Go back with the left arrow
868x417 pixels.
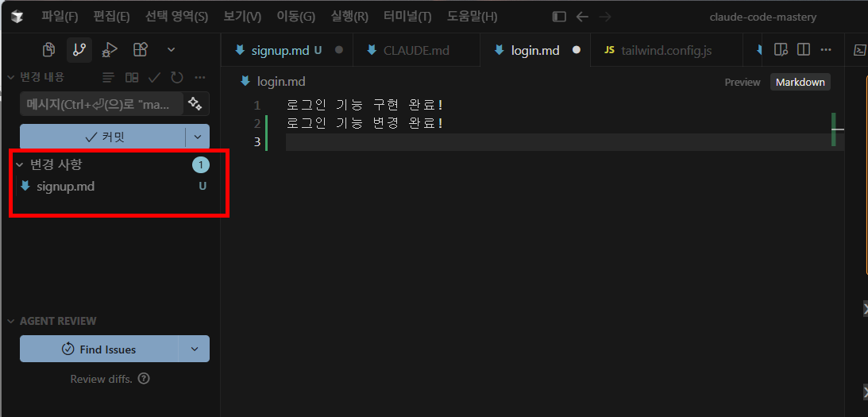pyautogui.click(x=582, y=17)
